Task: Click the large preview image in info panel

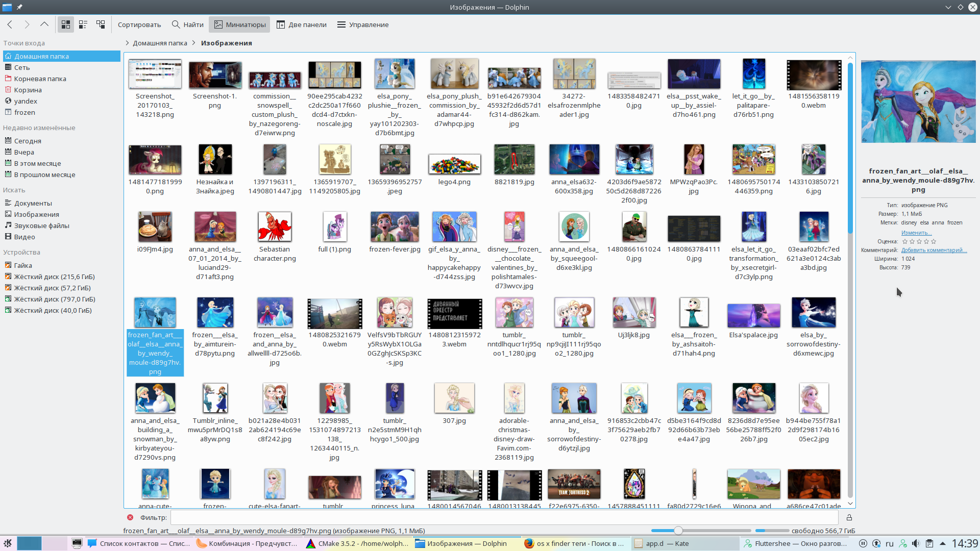Action: pos(918,101)
